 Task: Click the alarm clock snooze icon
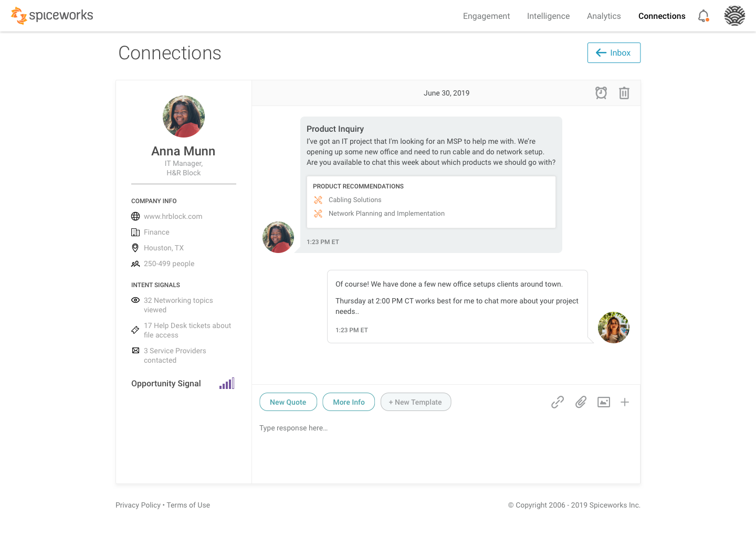click(601, 93)
